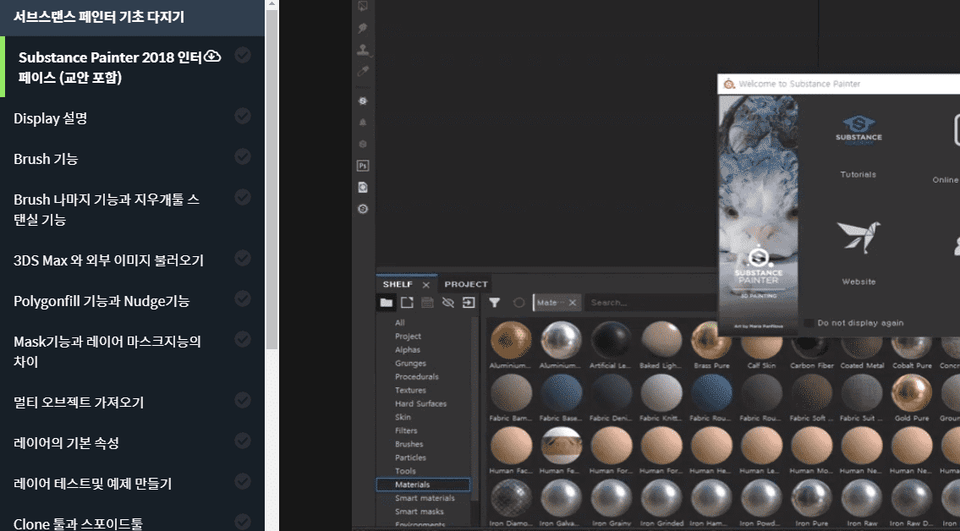Close the SHELF tab
Screen dimensions: 960x531
click(x=425, y=284)
